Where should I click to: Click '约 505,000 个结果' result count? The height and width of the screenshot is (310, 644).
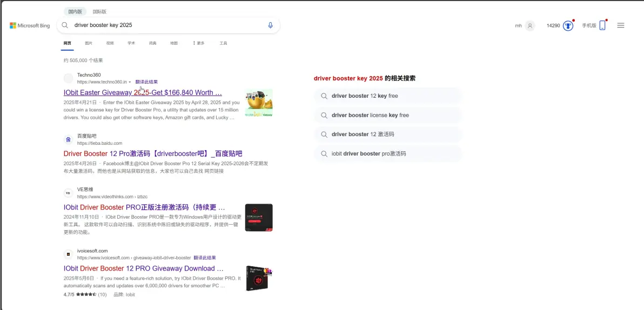[83, 60]
